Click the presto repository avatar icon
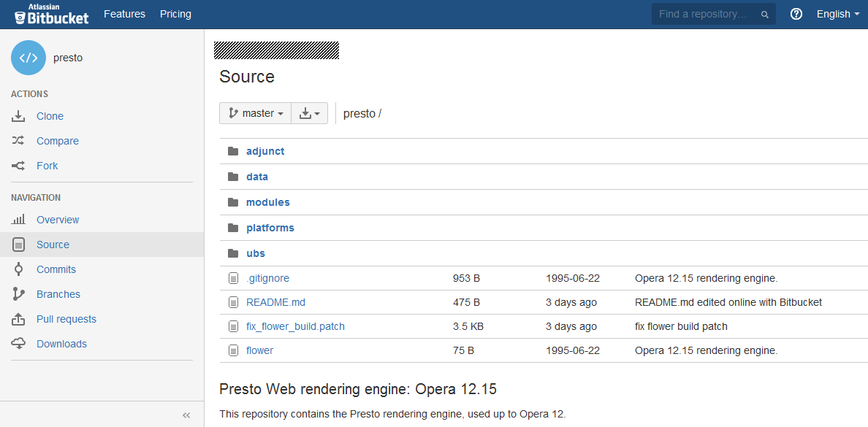This screenshot has width=868, height=427. pos(28,58)
